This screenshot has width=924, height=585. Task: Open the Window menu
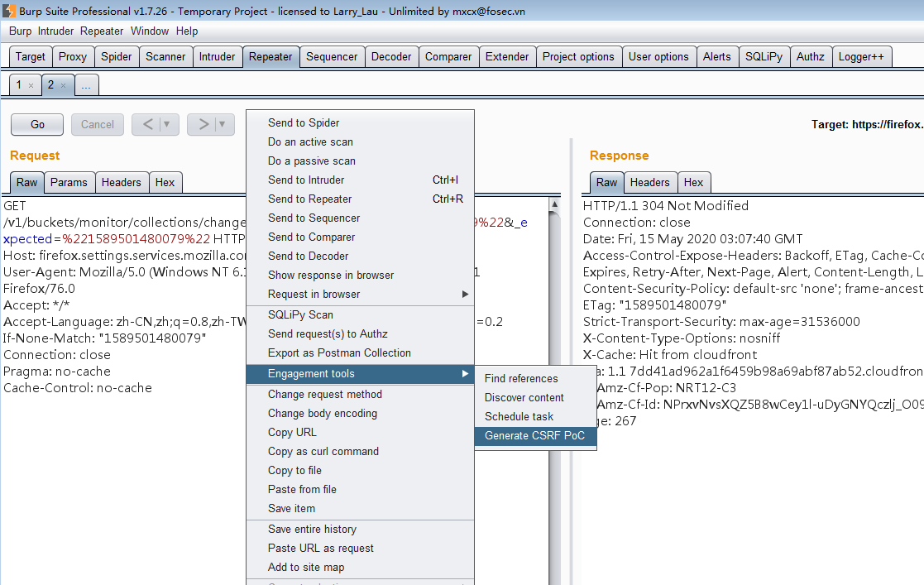(149, 31)
